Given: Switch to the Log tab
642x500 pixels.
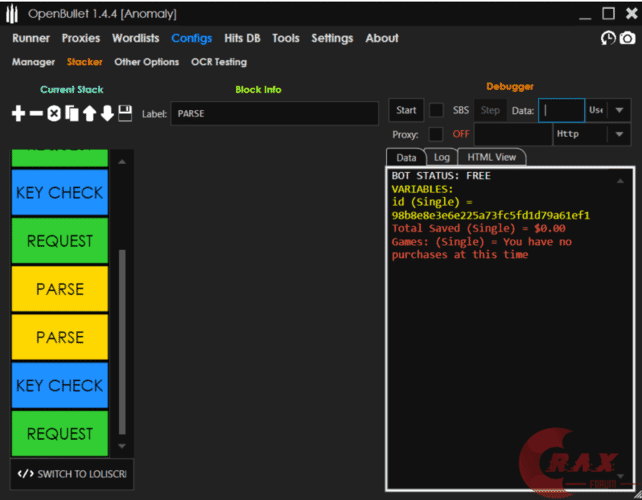Looking at the screenshot, I should pyautogui.click(x=441, y=157).
